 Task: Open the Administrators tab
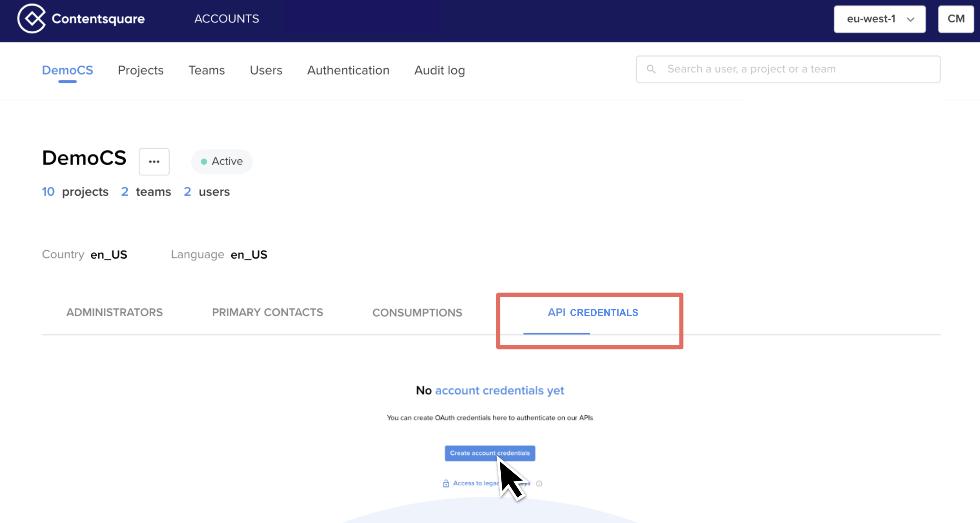[114, 313]
